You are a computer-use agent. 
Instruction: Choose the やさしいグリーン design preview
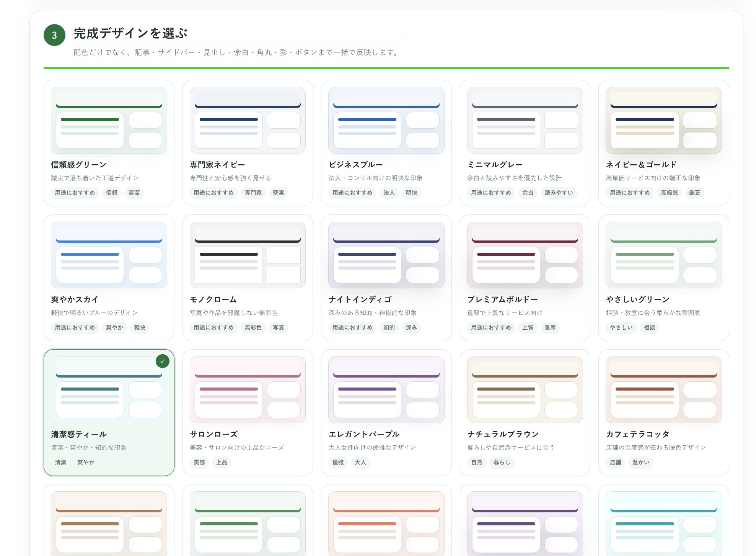coord(664,255)
